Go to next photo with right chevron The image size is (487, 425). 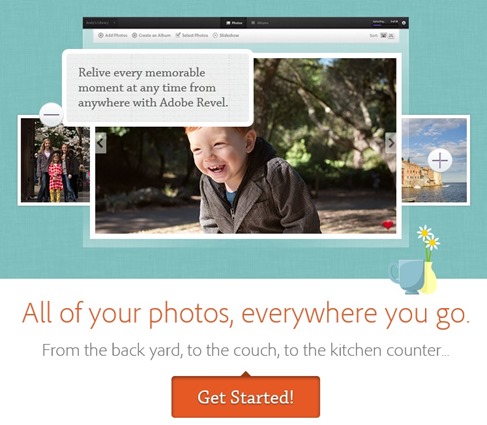391,143
